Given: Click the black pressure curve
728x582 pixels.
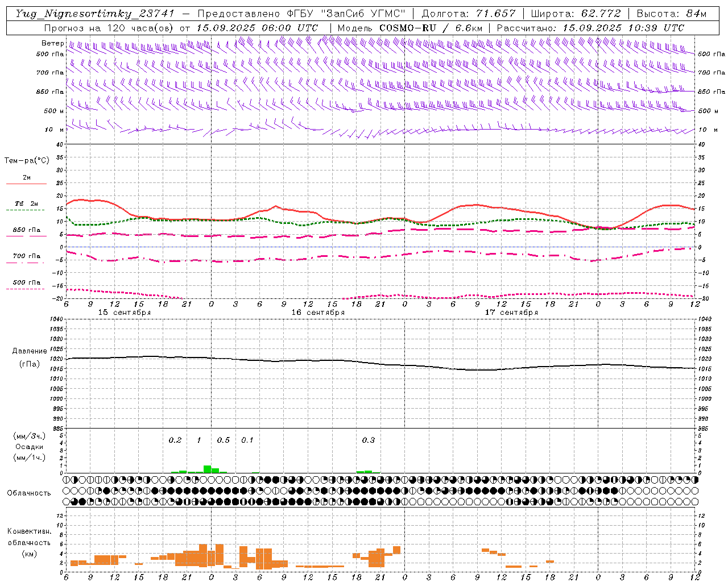Looking at the screenshot, I should (381, 363).
